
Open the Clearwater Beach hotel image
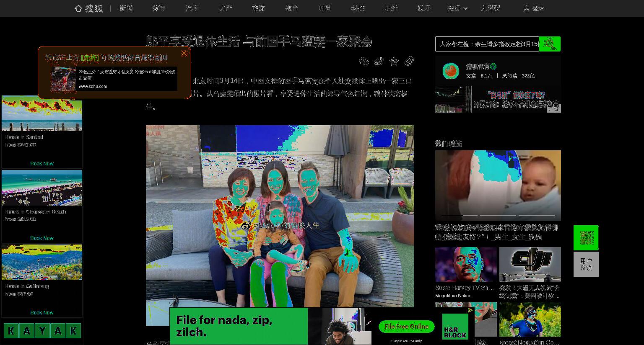tap(42, 188)
